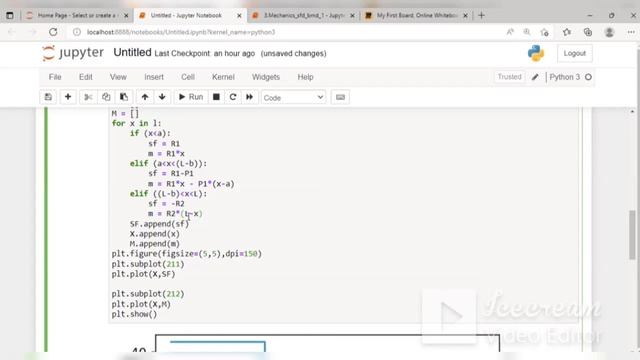Open the Edit menu

tap(86, 77)
